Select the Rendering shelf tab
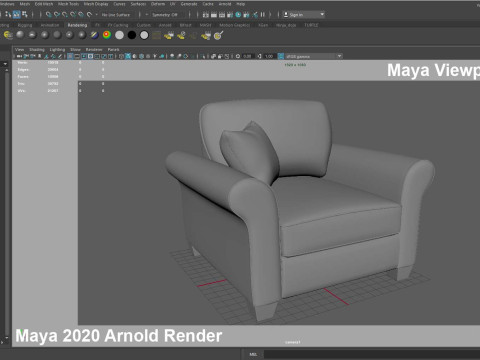 pyautogui.click(x=77, y=25)
